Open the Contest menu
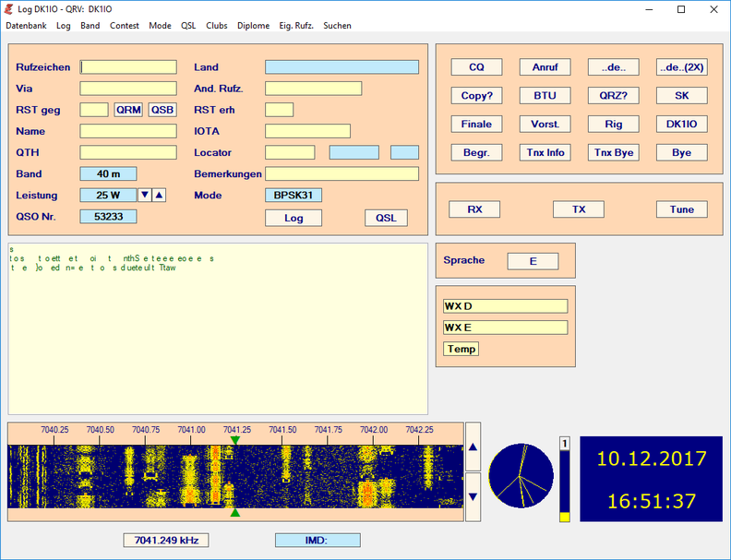 125,26
